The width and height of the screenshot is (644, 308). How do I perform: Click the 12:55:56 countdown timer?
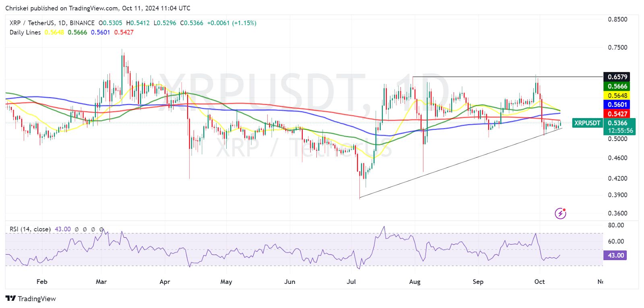pos(620,131)
